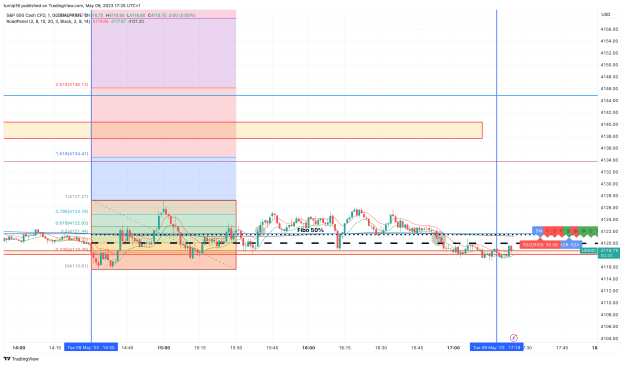
Task: Click the orange horizontal zone rectangle
Action: pyautogui.click(x=243, y=130)
